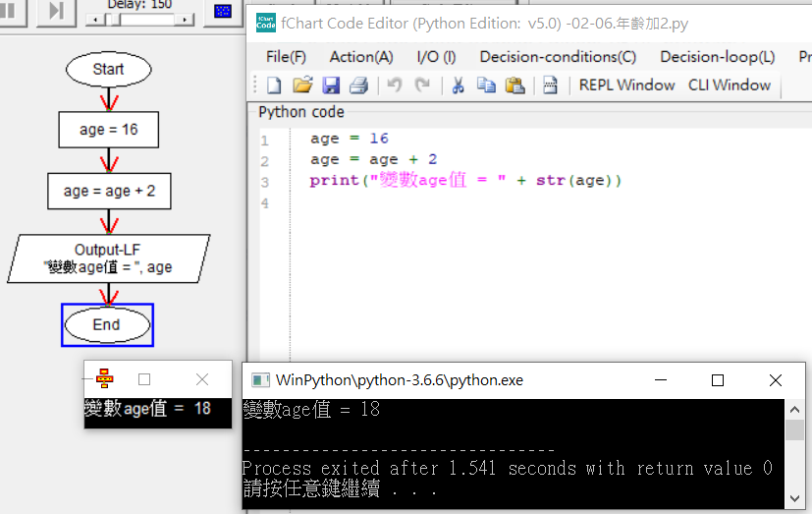Click the document icon next to REPL Window
This screenshot has height=514, width=812.
point(550,85)
